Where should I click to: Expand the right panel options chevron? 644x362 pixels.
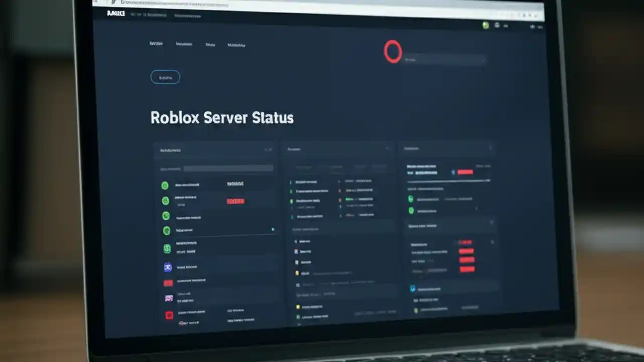pyautogui.click(x=491, y=148)
